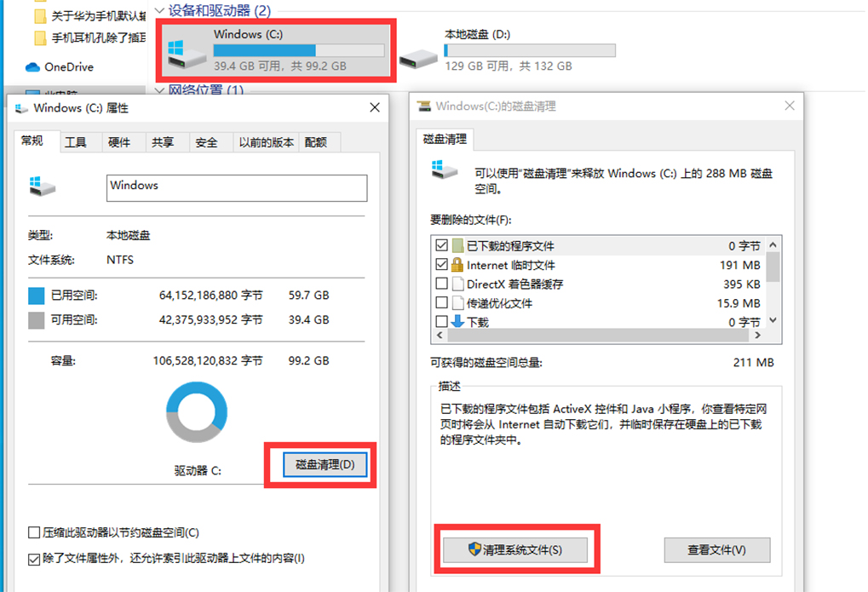868x592 pixels.
Task: Click the drive name text field showing Windows
Action: (x=236, y=187)
